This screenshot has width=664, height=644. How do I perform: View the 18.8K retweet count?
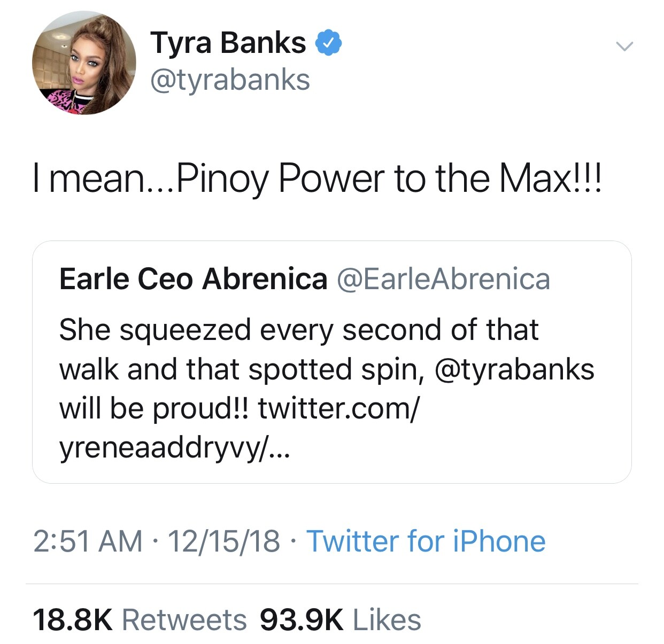click(x=73, y=620)
